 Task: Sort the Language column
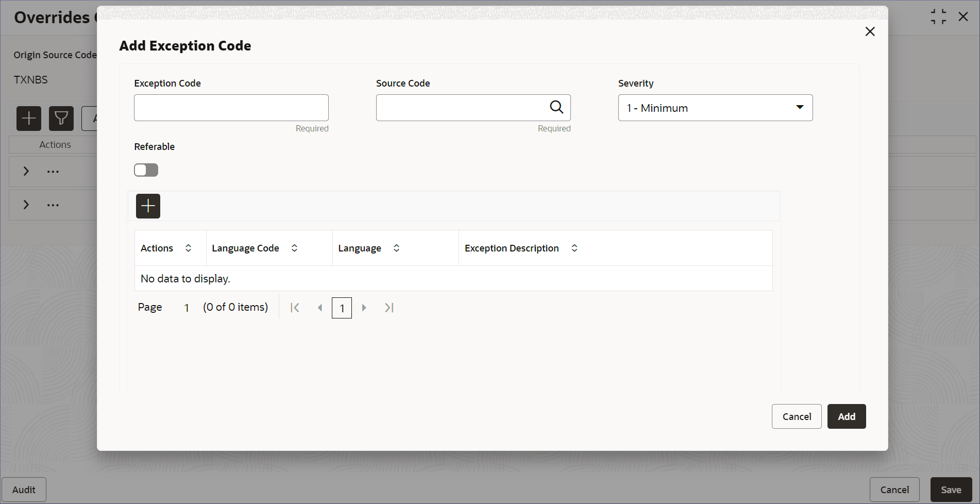(x=396, y=248)
